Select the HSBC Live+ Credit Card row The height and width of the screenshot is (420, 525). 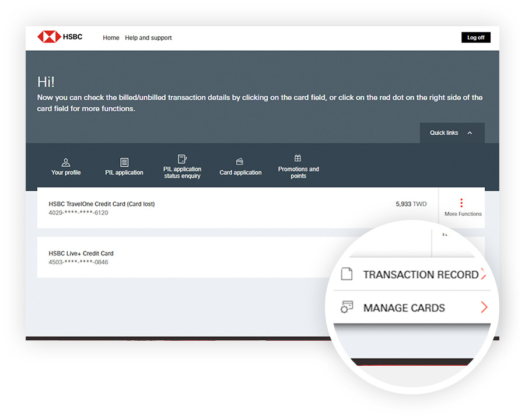184,257
